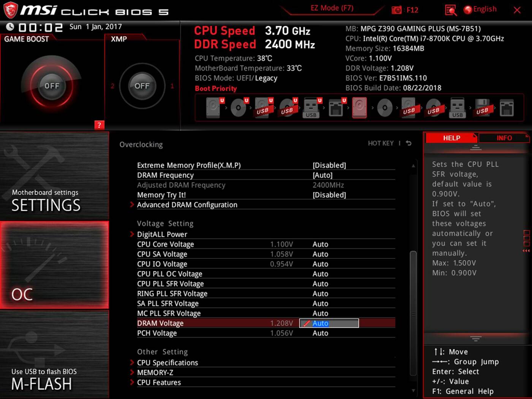Viewport: 532px width, 399px height.
Task: Expand Advanced DRAM Configuration submenu
Action: pos(187,205)
